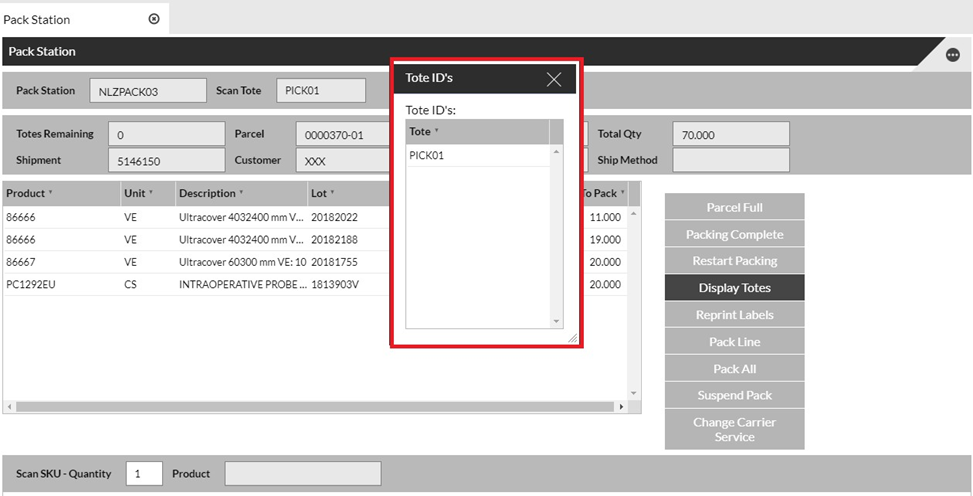The height and width of the screenshot is (496, 973).
Task: Click the Suspend Pack button
Action: tap(734, 395)
